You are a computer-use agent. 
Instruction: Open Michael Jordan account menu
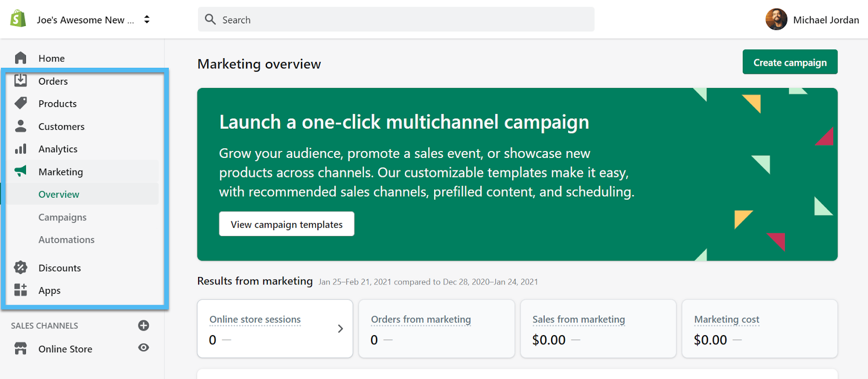[812, 20]
